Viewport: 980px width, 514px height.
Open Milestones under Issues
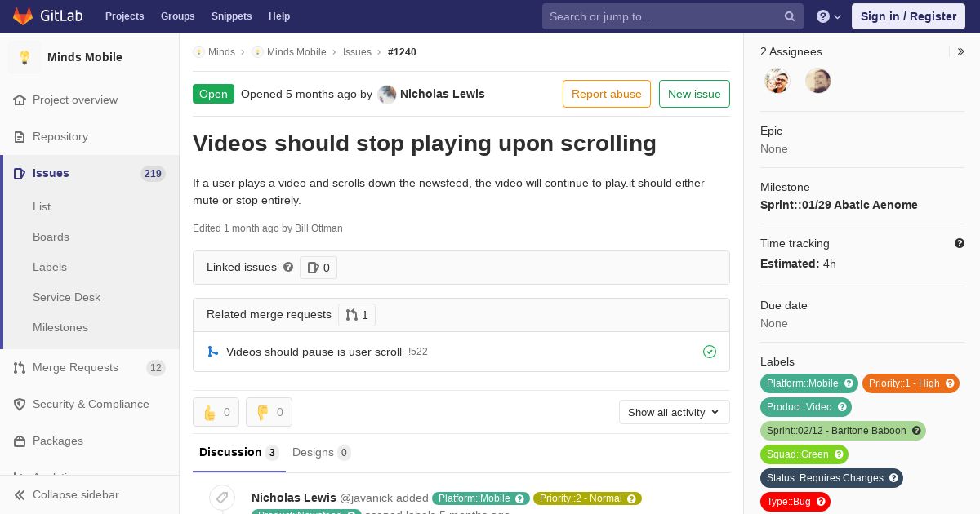click(x=60, y=327)
